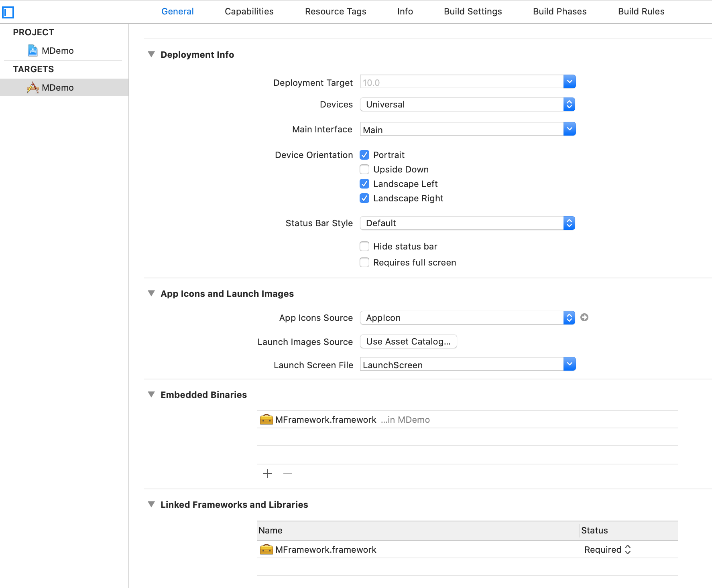Open the Resource Tags tab
Screen dimensions: 712x588
coord(336,11)
